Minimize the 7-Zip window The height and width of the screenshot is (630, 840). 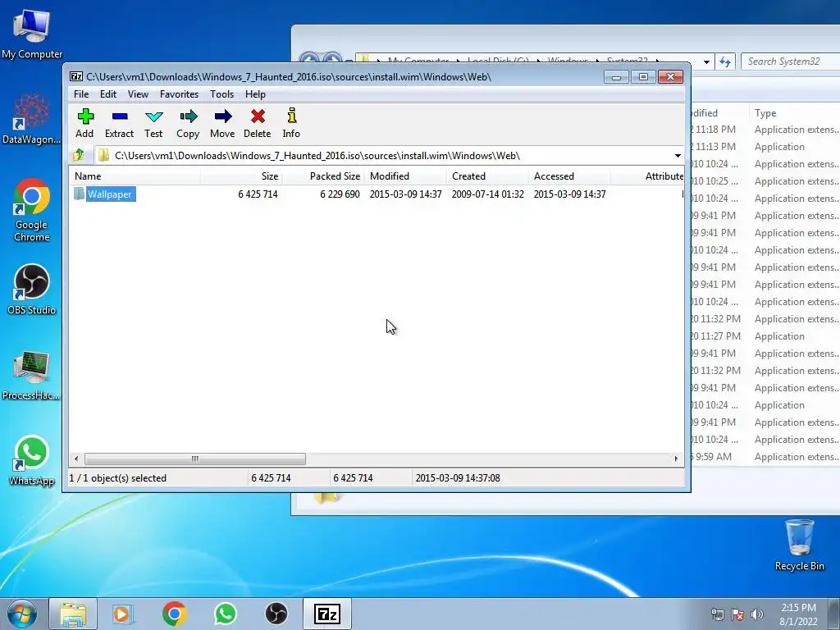617,77
